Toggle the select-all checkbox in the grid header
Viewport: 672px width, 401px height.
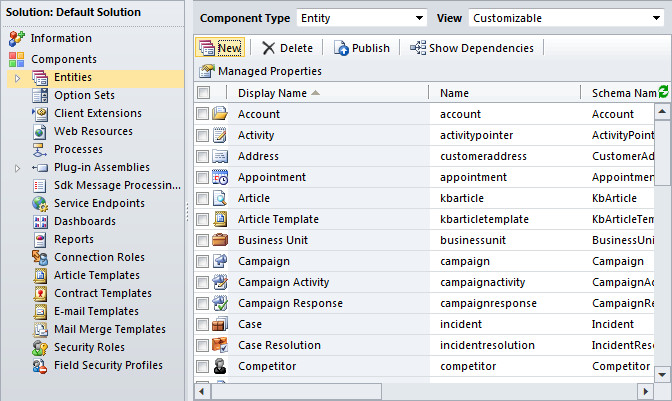click(203, 93)
